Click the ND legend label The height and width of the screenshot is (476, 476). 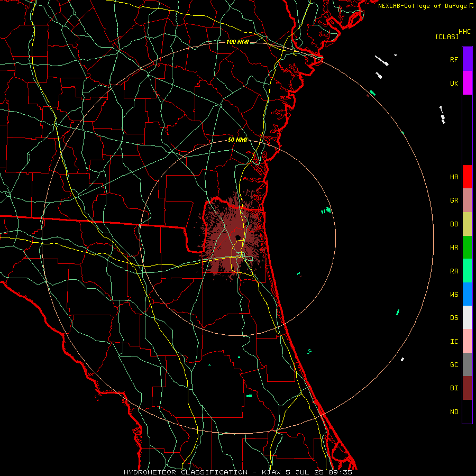pyautogui.click(x=454, y=412)
